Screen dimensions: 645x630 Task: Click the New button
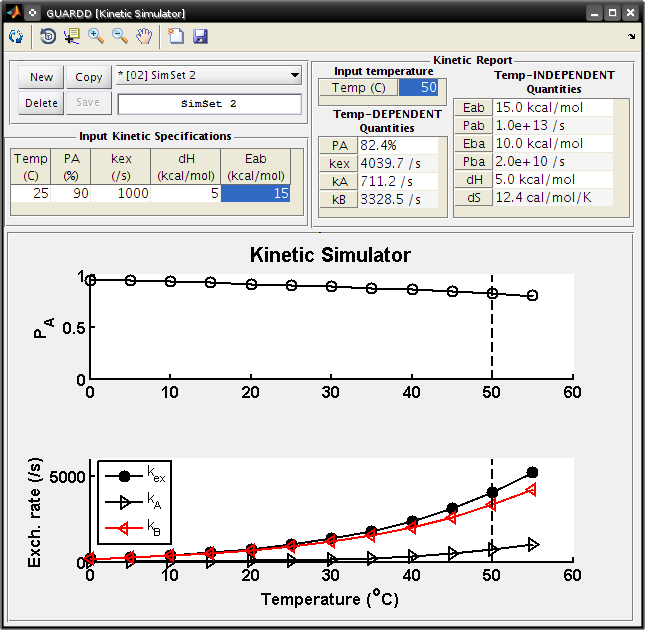41,77
